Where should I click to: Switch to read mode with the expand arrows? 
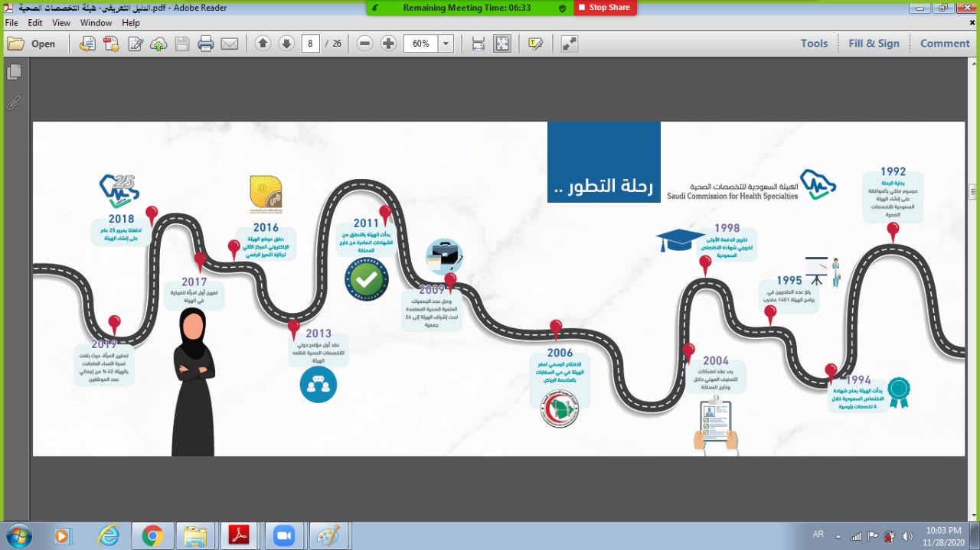tap(569, 44)
